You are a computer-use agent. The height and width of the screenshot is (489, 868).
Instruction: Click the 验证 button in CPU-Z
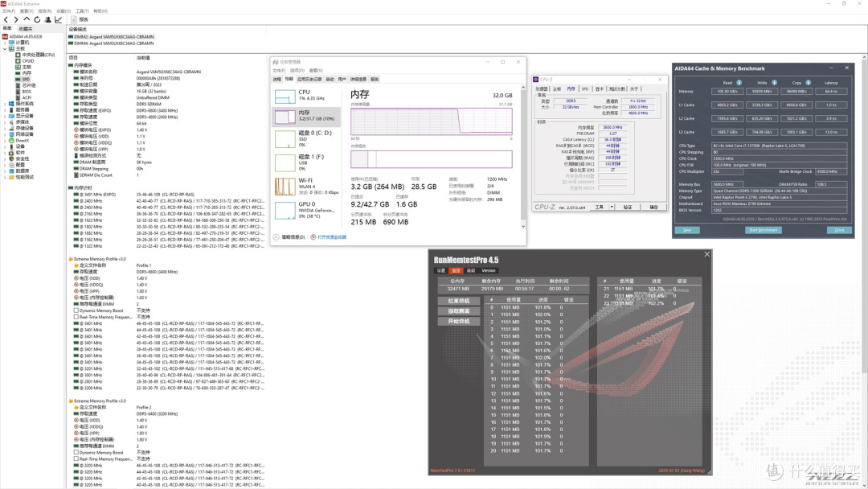(627, 208)
